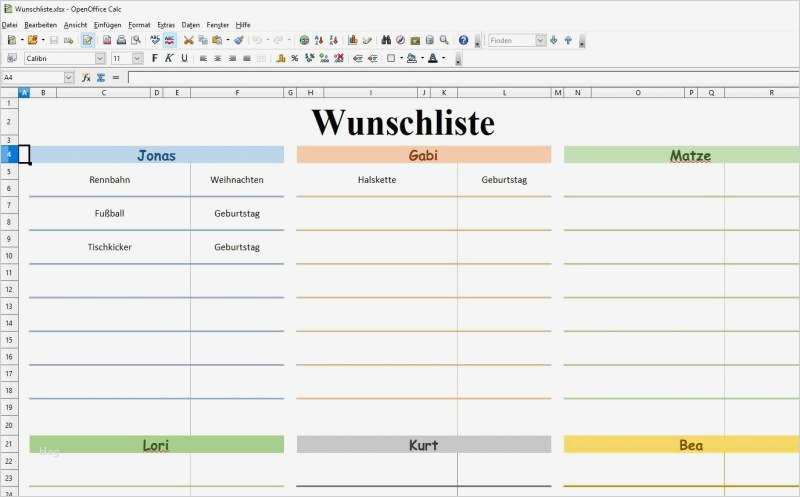The image size is (800, 497).
Task: Open the font size 11 dropdown
Action: pos(137,59)
